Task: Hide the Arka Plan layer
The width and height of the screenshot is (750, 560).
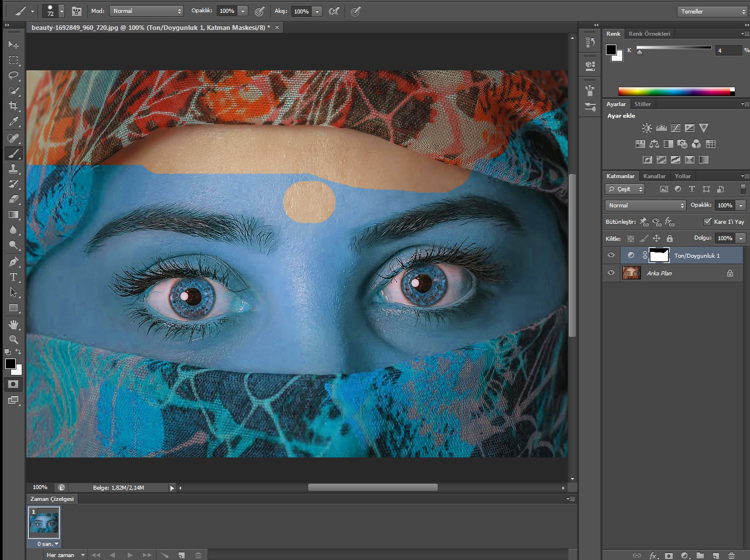Action: click(x=611, y=273)
